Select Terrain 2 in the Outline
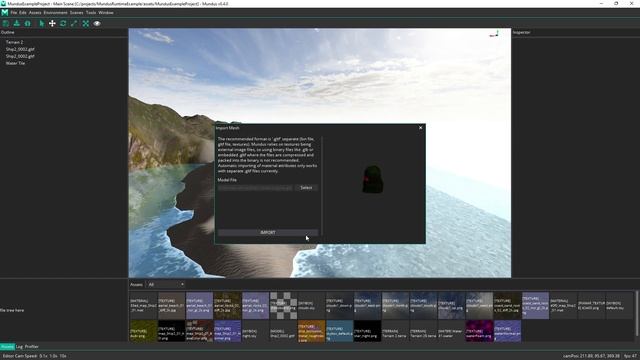The image size is (640, 360). coord(14,42)
